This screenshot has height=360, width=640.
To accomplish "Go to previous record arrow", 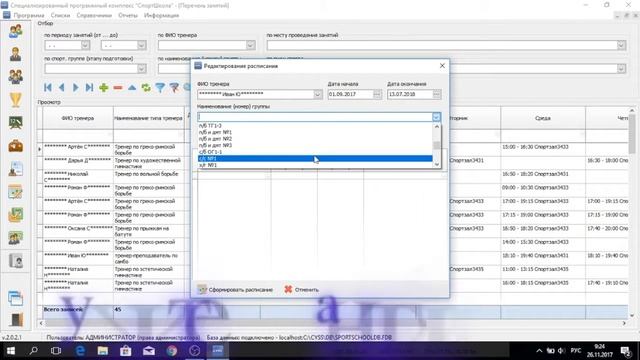I will point(62,87).
